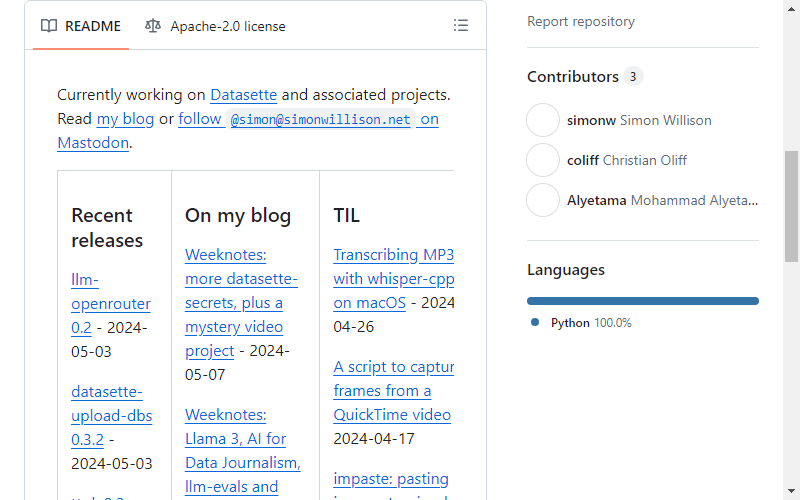The width and height of the screenshot is (800, 500).
Task: Open Weeknotes Llama 3 blog post
Action: 243,451
